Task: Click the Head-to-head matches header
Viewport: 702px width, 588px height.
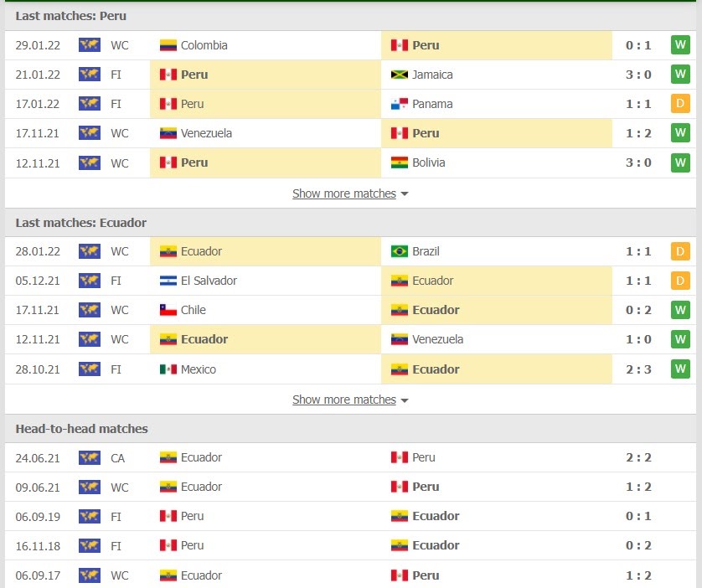Action: click(x=81, y=429)
